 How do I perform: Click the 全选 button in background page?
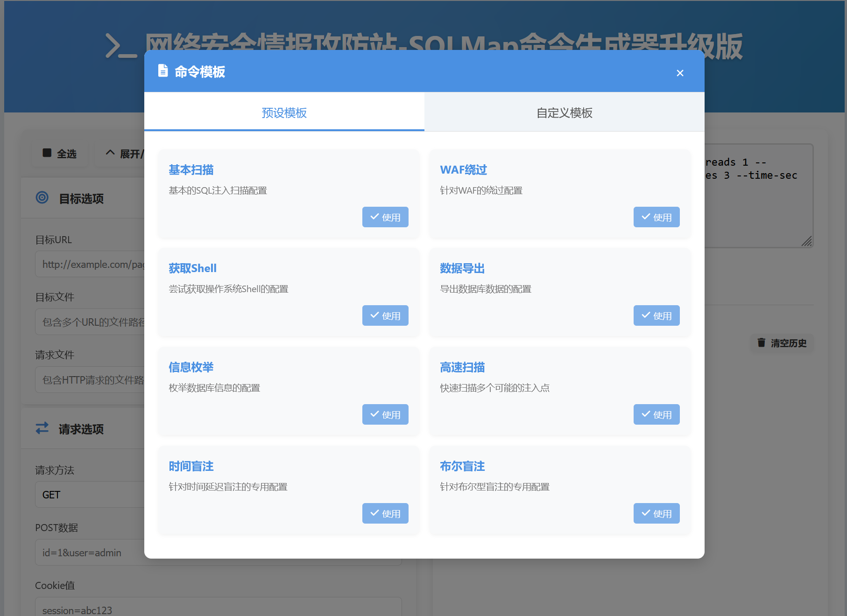point(59,154)
